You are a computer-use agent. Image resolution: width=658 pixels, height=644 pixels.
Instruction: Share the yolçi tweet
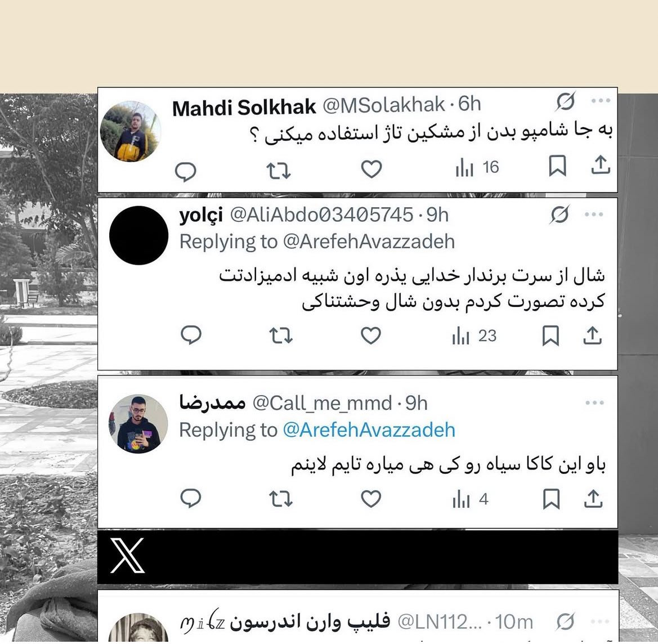point(593,336)
